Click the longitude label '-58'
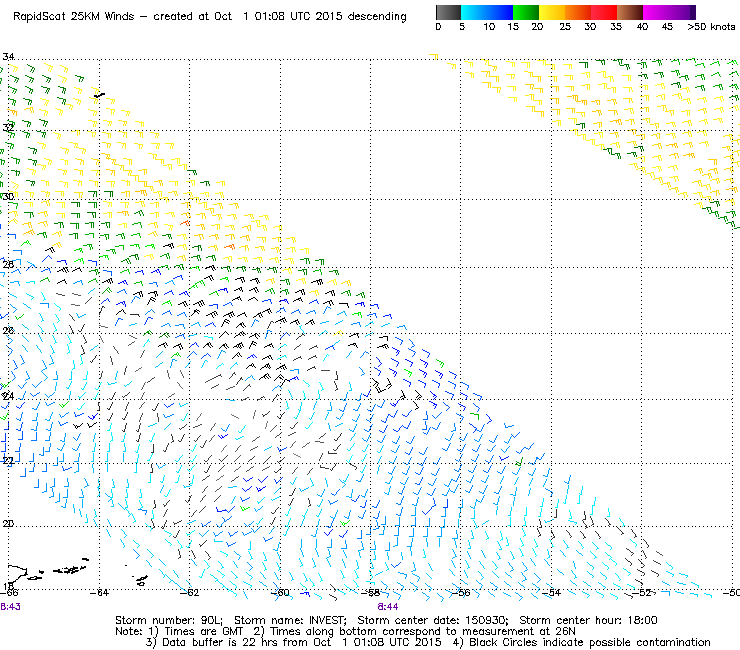 371,592
